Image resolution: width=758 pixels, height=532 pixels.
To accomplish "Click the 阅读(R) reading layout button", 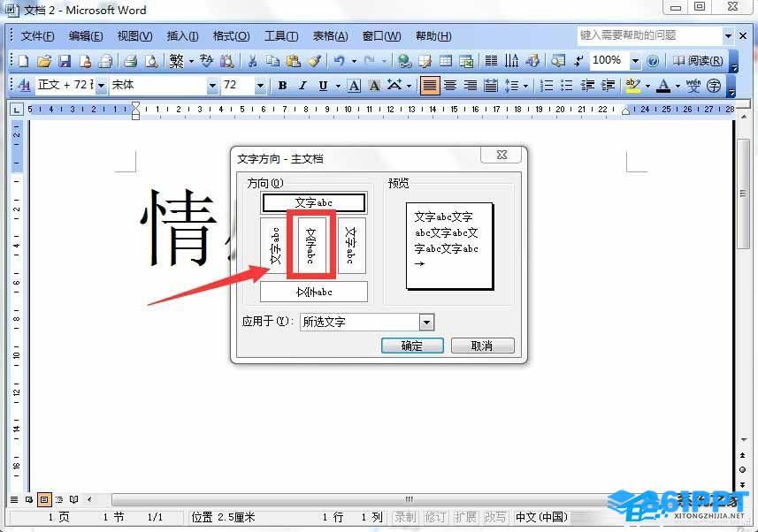I will (698, 61).
